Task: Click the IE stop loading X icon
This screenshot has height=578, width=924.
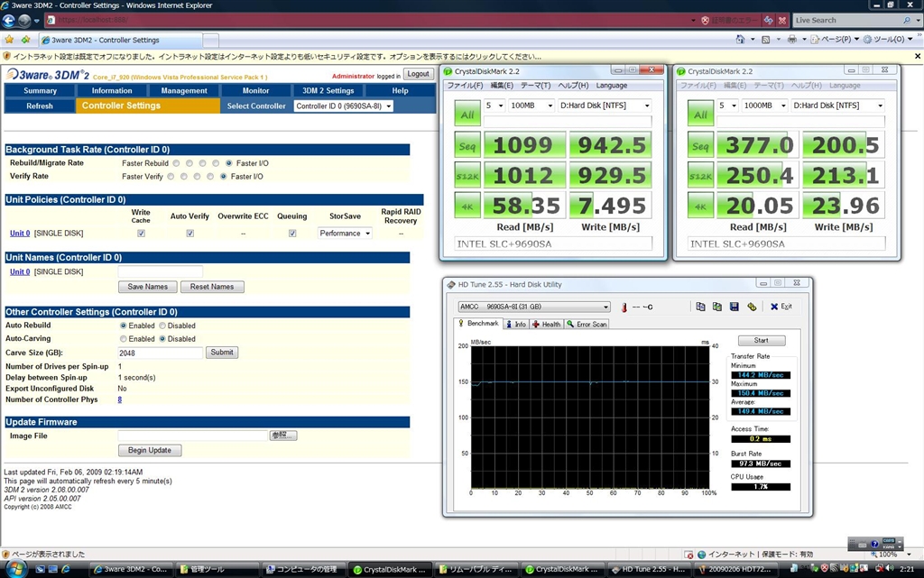Action: click(781, 20)
